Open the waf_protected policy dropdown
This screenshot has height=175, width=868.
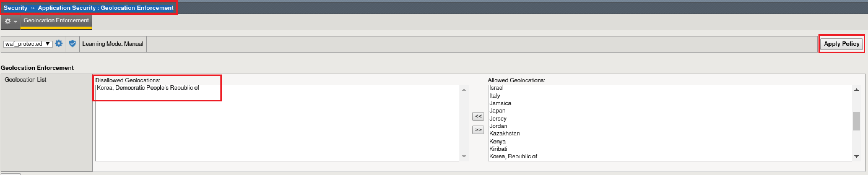tap(28, 44)
